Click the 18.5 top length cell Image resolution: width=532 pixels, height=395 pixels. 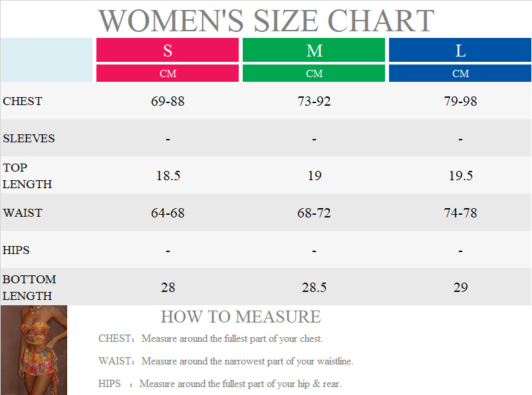[x=168, y=176]
